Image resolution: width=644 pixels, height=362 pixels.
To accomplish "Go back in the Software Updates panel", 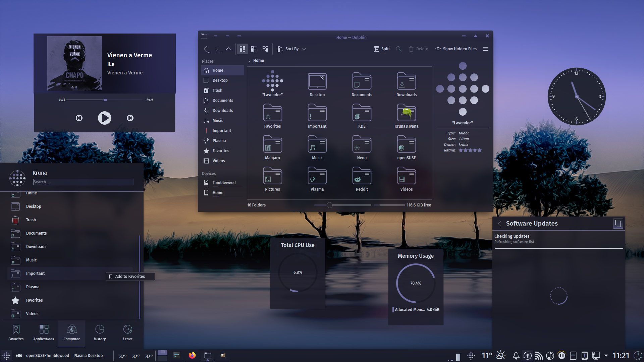I will click(x=499, y=224).
